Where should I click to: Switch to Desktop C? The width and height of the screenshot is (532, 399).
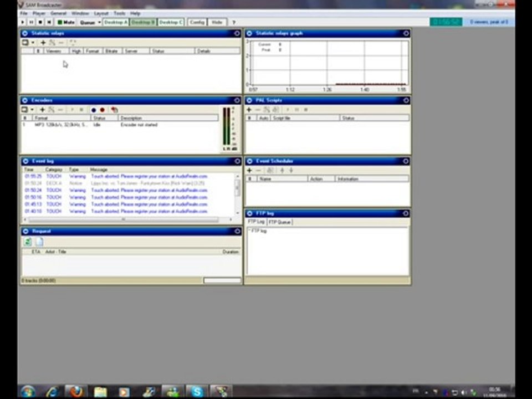point(171,22)
